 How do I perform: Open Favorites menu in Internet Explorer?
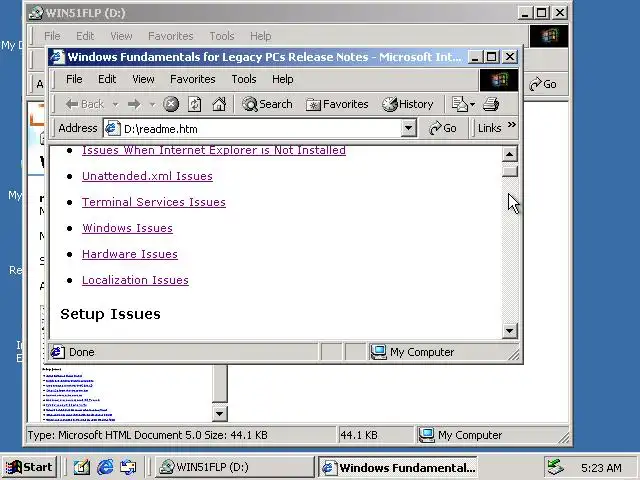192,79
